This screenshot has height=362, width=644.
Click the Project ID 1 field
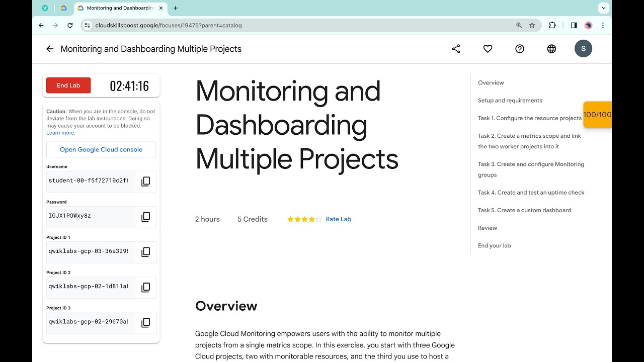pyautogui.click(x=91, y=252)
